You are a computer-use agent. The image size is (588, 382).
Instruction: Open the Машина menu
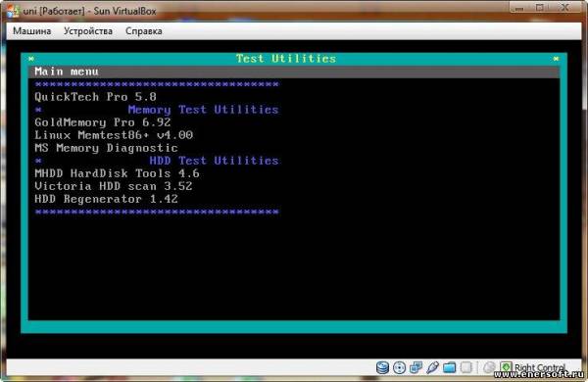tap(32, 30)
